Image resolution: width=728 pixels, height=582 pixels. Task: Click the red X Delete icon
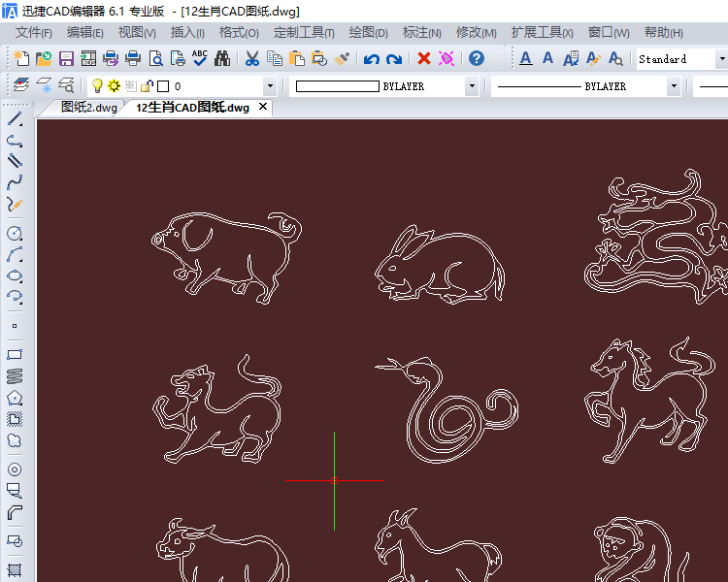[424, 58]
